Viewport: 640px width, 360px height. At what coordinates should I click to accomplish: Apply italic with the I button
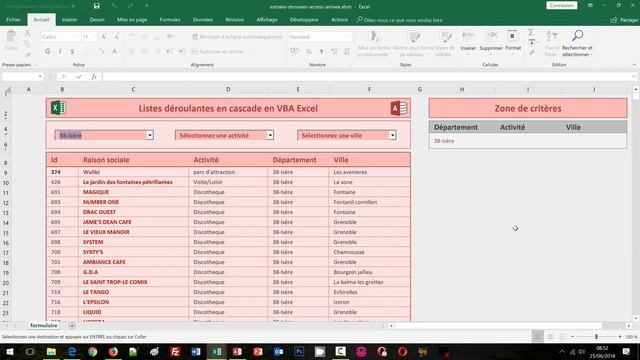pos(60,51)
